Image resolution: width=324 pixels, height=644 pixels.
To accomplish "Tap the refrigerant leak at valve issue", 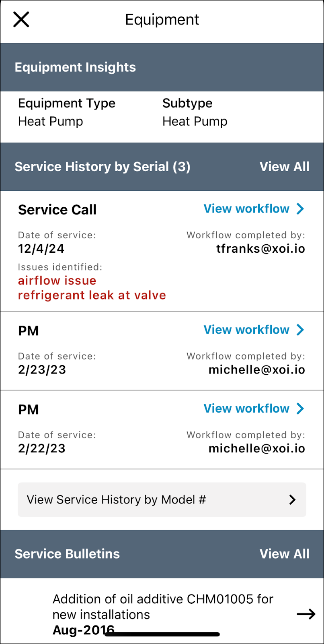I will [92, 295].
